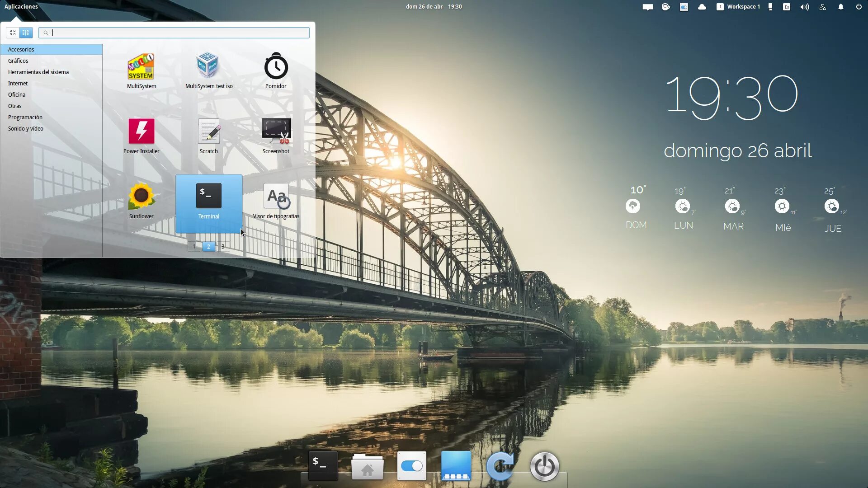868x488 pixels.
Task: Open the home folder from the dock
Action: pos(367,466)
